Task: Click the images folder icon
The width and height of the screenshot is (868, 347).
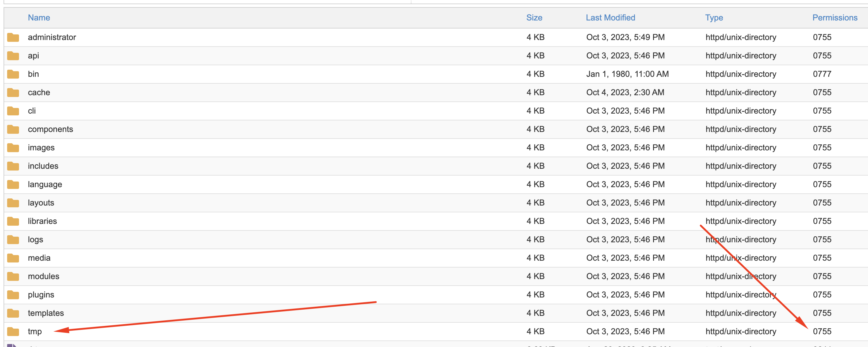Action: point(13,148)
